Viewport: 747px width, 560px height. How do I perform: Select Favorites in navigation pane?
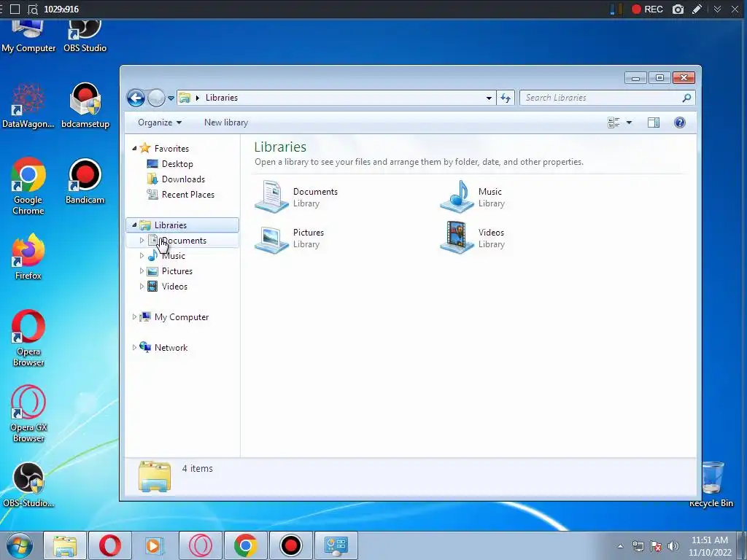click(171, 149)
